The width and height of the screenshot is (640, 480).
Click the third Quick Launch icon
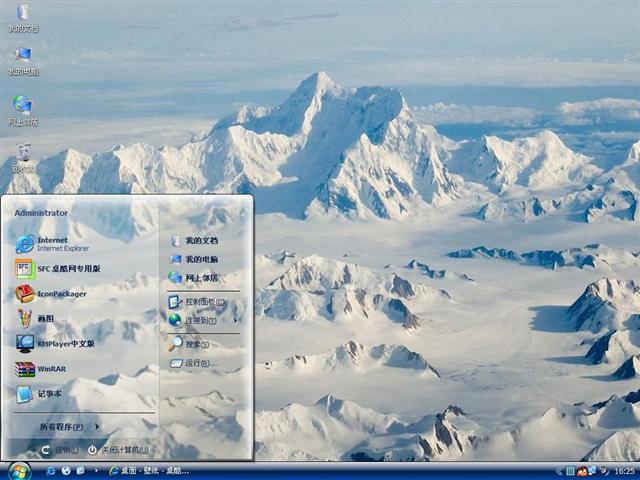coord(81,471)
